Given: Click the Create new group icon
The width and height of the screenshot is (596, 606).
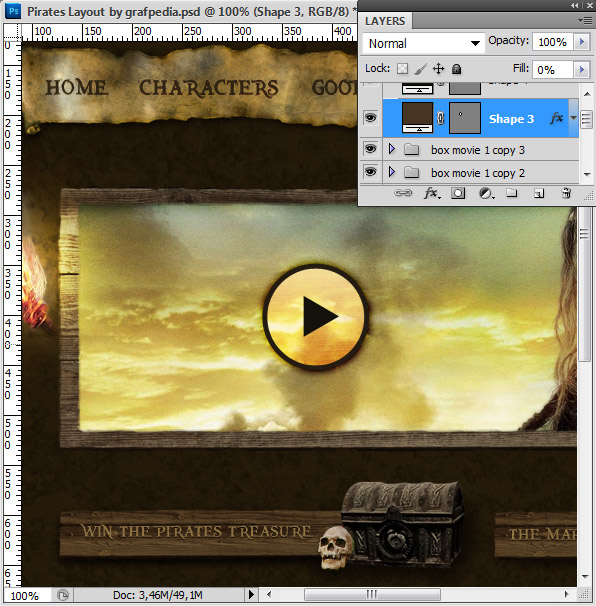Looking at the screenshot, I should [x=512, y=192].
